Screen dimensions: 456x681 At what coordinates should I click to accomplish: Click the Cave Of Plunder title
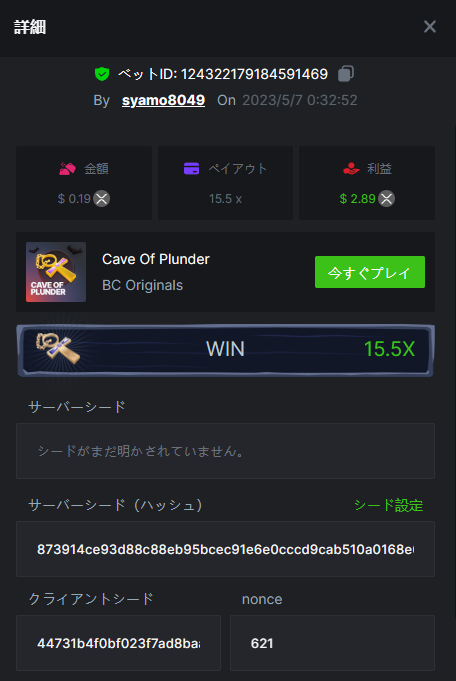156,259
